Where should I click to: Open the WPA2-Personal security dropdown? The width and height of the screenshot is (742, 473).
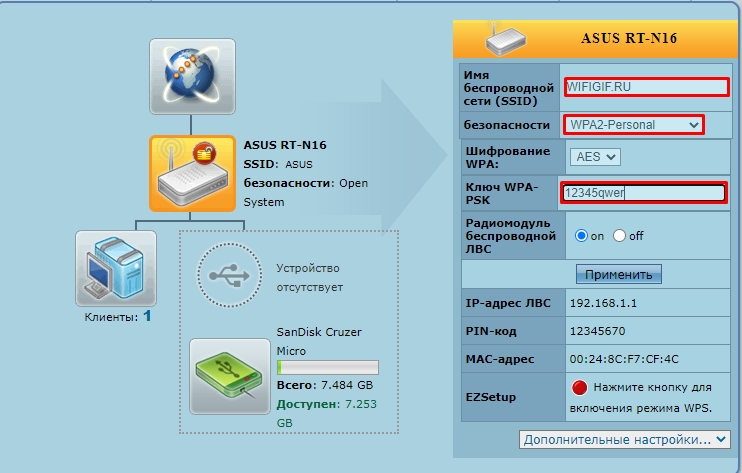[x=634, y=125]
